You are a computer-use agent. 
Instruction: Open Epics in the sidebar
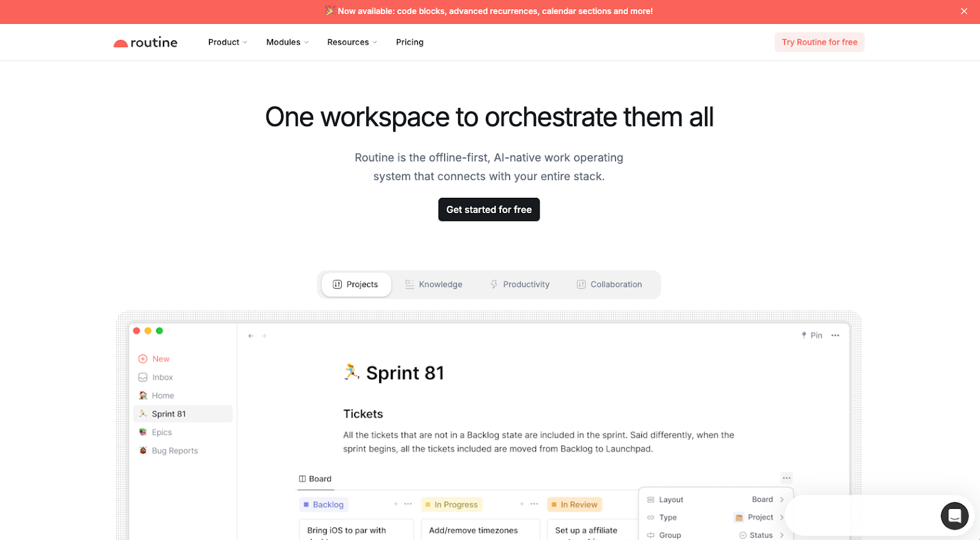pyautogui.click(x=156, y=432)
